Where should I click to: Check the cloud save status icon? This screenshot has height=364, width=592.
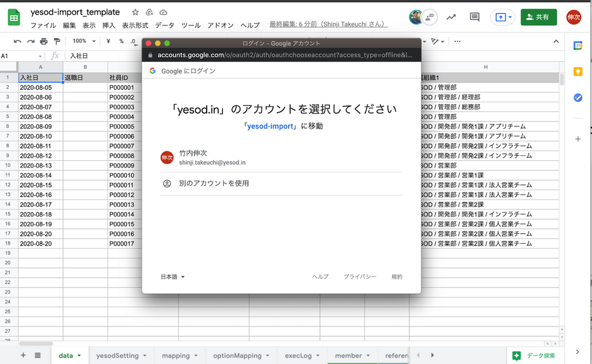[x=163, y=12]
